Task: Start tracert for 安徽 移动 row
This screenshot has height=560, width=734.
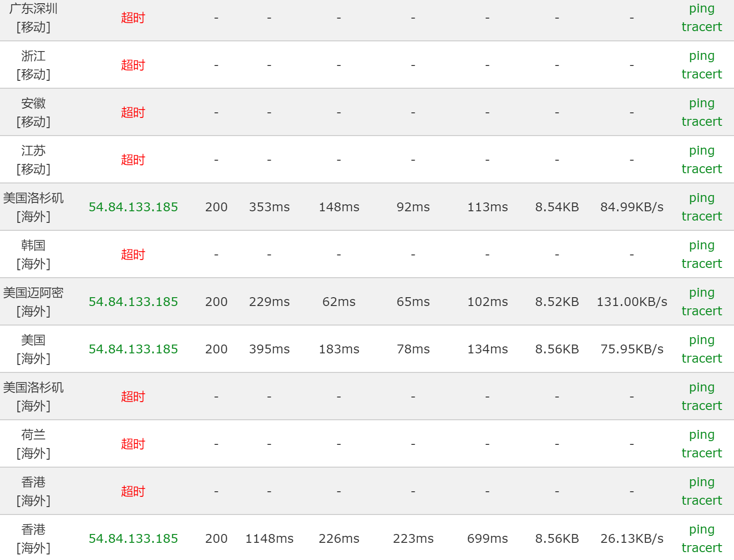Action: tap(701, 122)
